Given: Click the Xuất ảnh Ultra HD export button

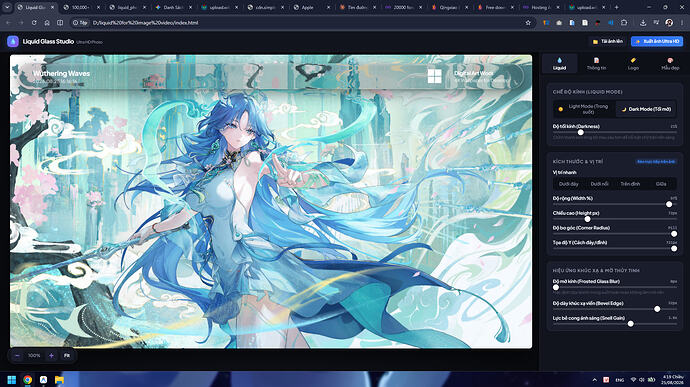Looking at the screenshot, I should tap(657, 41).
